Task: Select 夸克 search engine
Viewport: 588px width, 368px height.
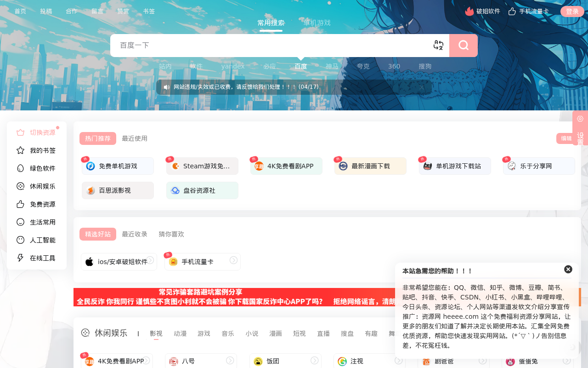Action: [363, 66]
